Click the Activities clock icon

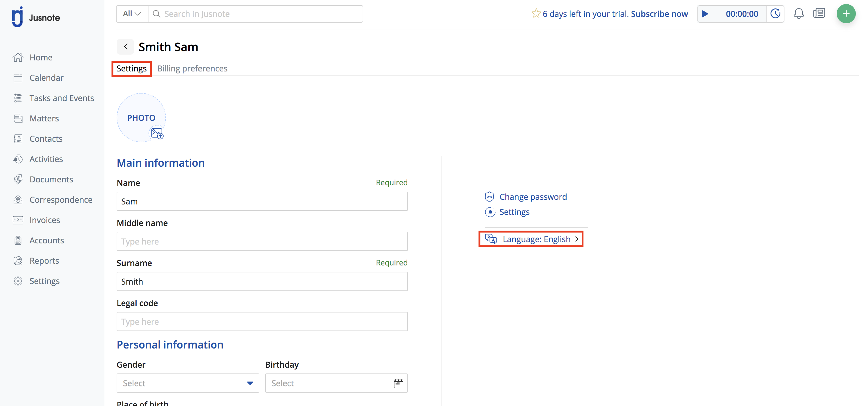tap(18, 159)
